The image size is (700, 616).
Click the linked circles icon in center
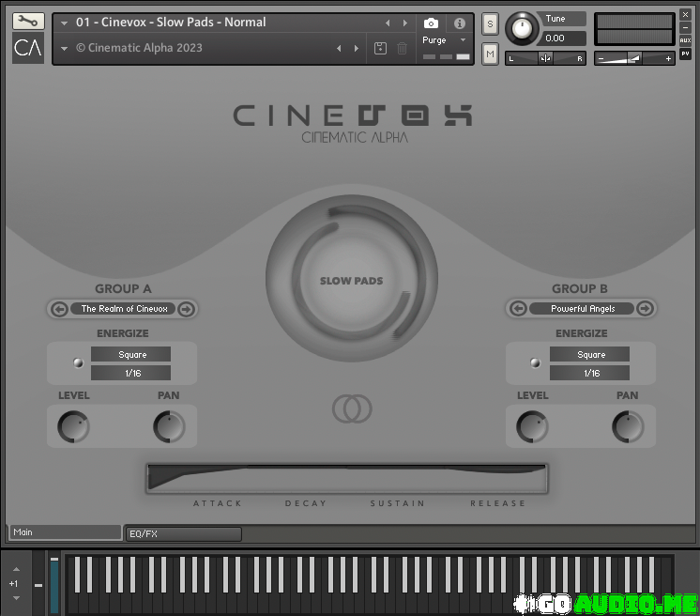(x=352, y=408)
